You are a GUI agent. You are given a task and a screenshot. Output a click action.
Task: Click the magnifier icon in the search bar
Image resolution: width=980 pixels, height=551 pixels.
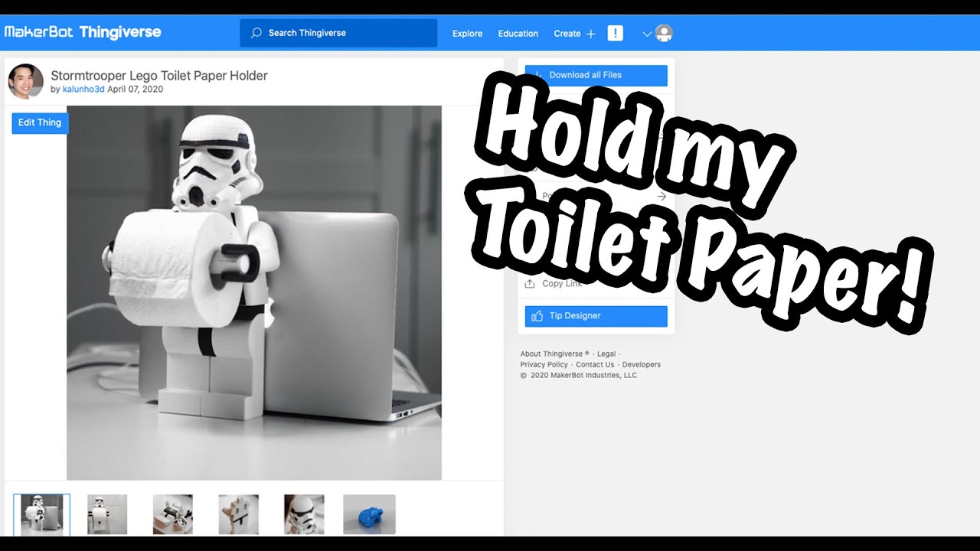(x=256, y=33)
